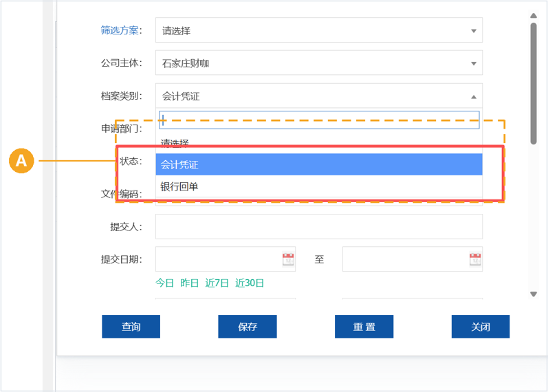Select 银行回单 option in the list
The height and width of the screenshot is (392, 548).
point(319,186)
